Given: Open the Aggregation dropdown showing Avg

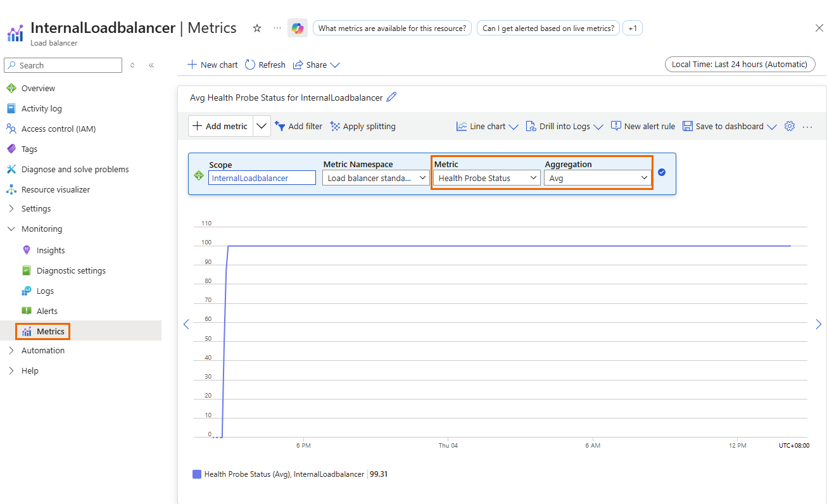Looking at the screenshot, I should [x=598, y=179].
